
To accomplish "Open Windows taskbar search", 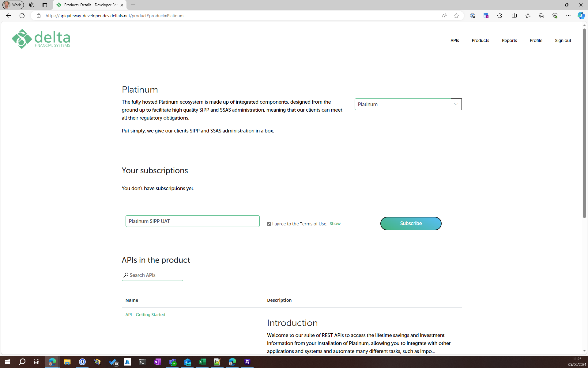I will 22,362.
